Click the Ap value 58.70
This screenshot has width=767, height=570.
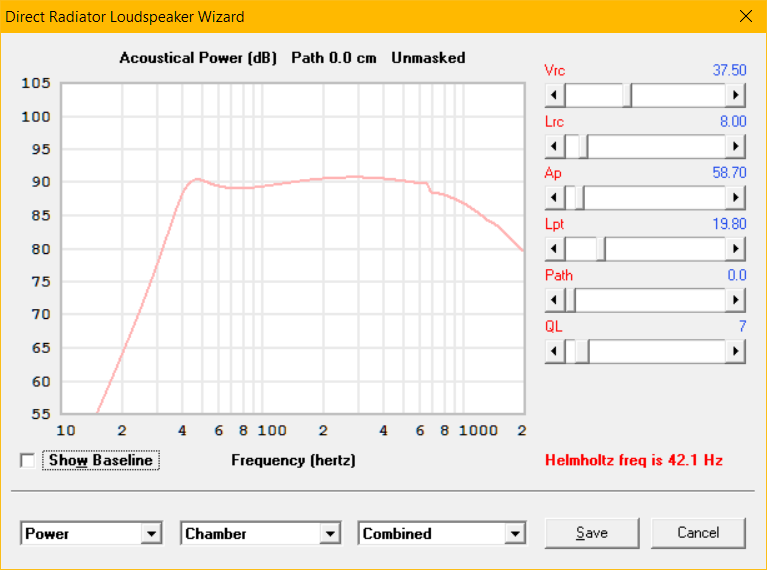(729, 173)
